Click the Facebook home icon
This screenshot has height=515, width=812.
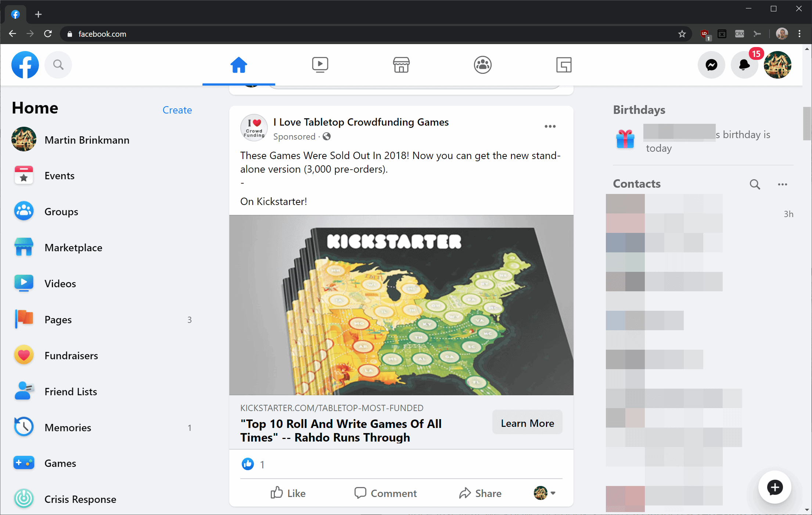239,65
